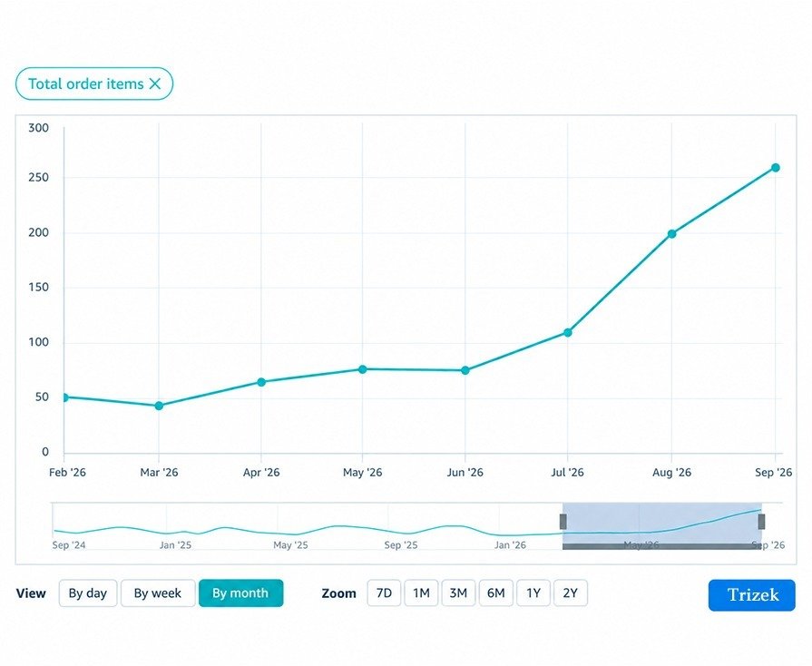Remove the Total order items filter chip

coord(155,83)
